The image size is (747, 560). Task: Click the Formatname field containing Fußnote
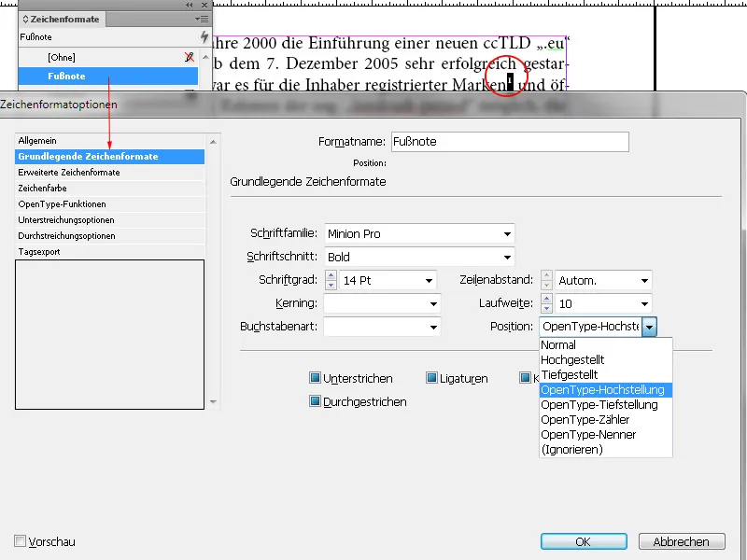coord(510,142)
